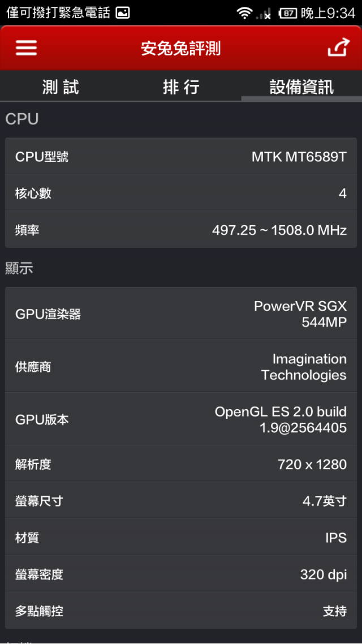Viewport: 362px width, 644px height.
Task: Tap the GPU渲染器 PowerVR row
Action: [x=181, y=314]
